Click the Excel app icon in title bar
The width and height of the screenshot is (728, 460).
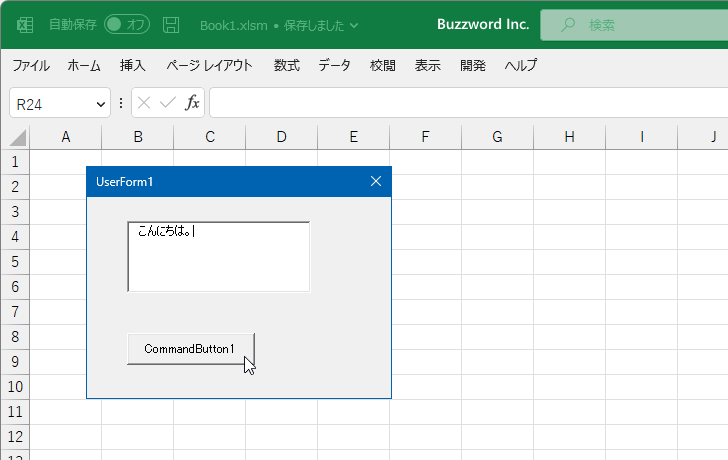(x=25, y=25)
